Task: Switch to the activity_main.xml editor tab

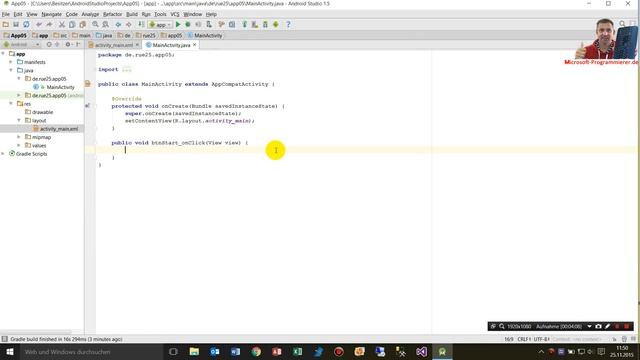Action: pos(113,45)
